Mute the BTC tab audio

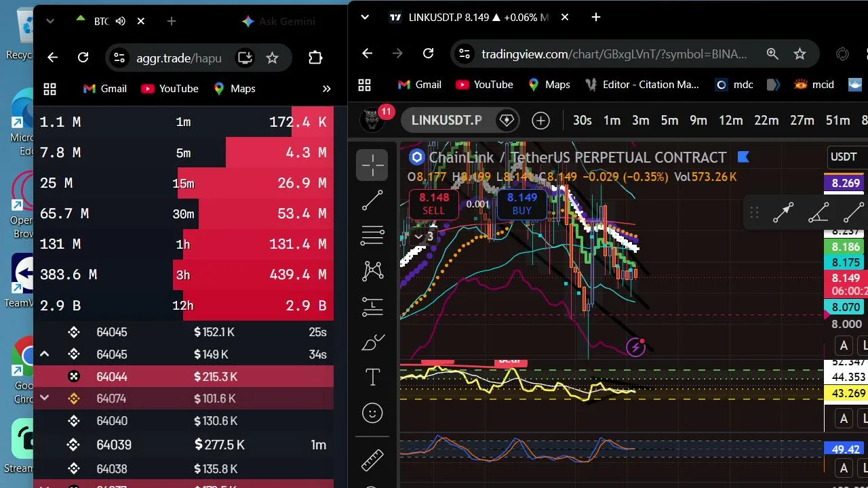(121, 21)
